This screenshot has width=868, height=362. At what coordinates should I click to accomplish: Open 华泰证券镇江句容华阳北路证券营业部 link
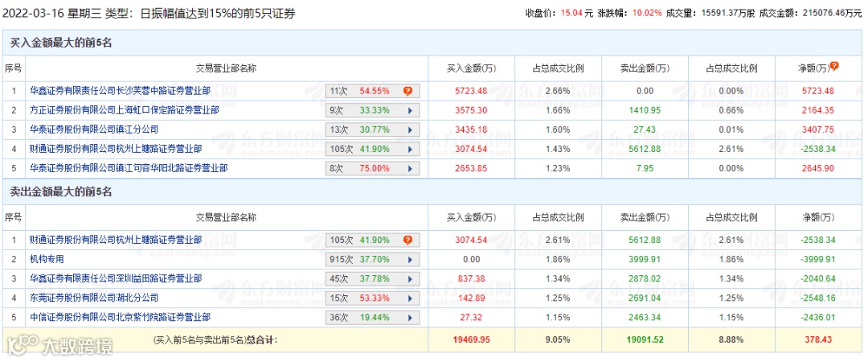pos(129,167)
